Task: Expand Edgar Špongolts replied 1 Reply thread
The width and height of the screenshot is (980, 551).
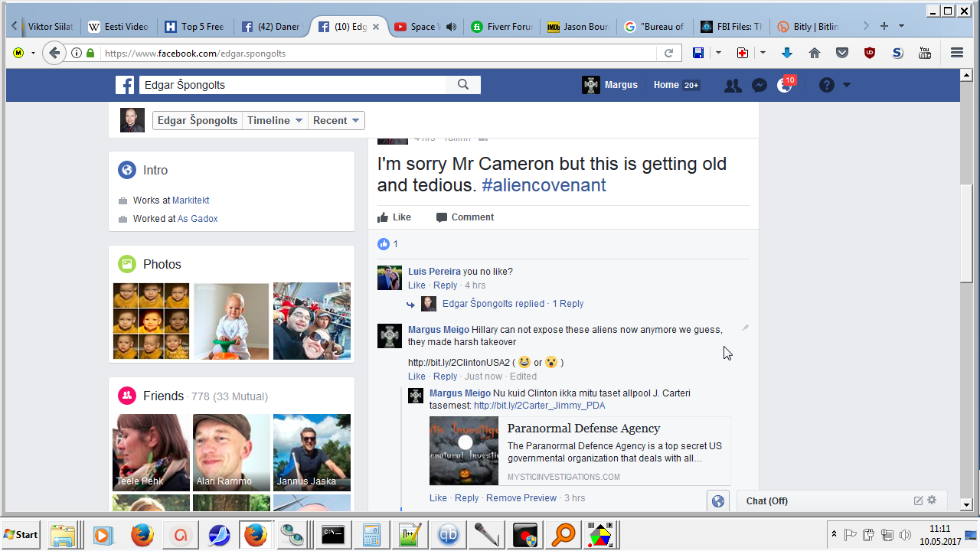Action: pyautogui.click(x=513, y=304)
